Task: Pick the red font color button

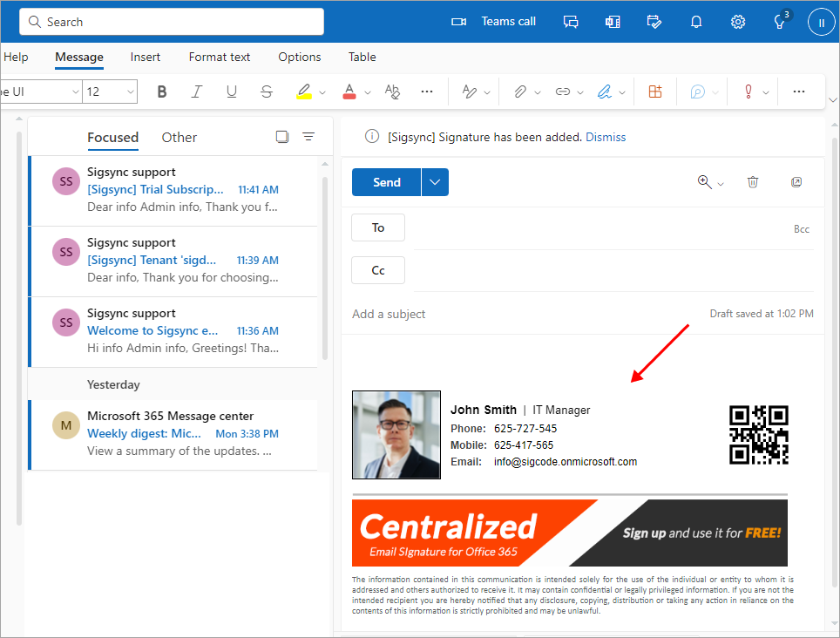Action: coord(349,92)
